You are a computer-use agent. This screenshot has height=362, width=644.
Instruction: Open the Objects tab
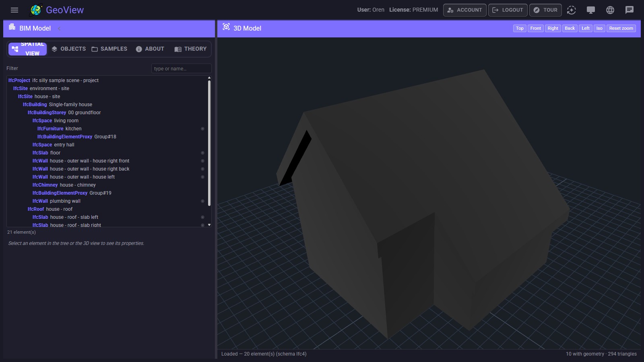(x=69, y=49)
